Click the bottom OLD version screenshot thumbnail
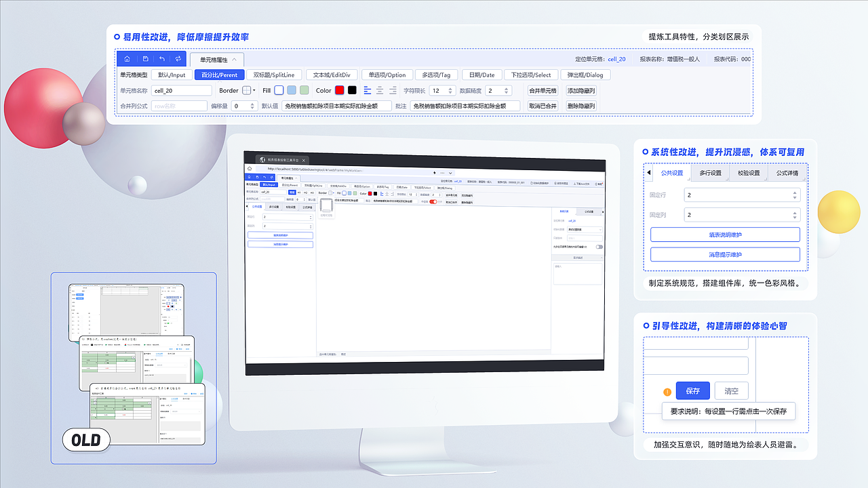 (147, 413)
